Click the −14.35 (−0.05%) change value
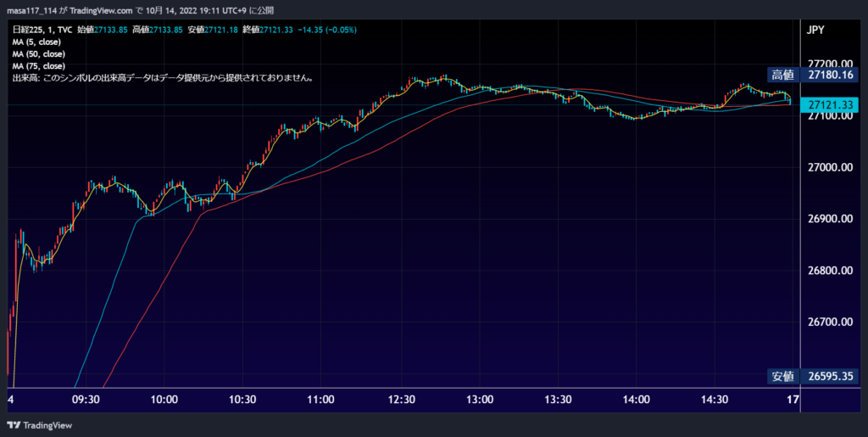Image resolution: width=868 pixels, height=437 pixels. tap(326, 30)
